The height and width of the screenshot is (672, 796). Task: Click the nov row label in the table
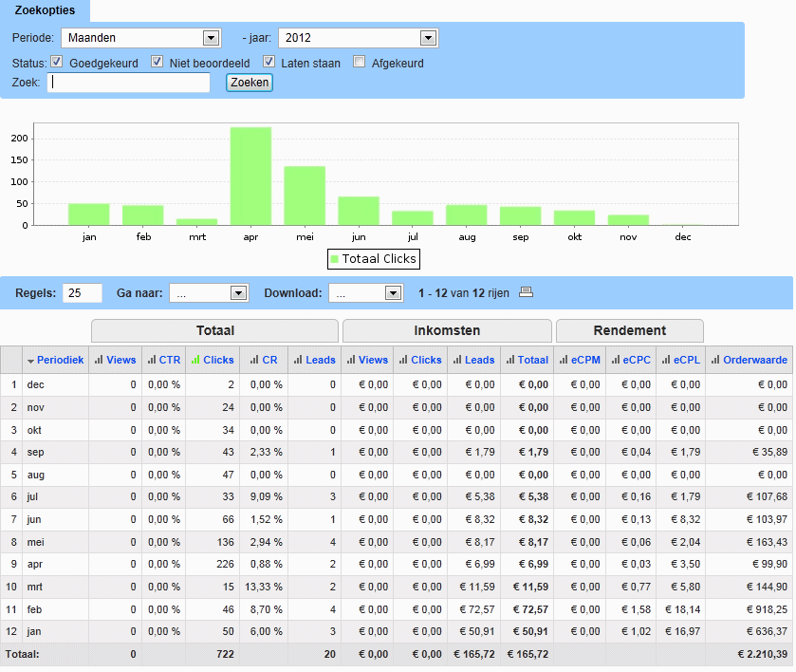tap(35, 407)
